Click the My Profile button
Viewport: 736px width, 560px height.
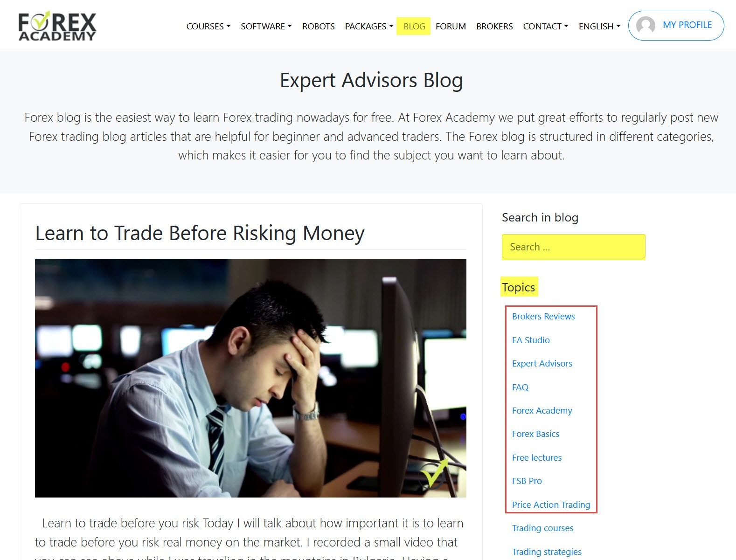click(x=676, y=26)
